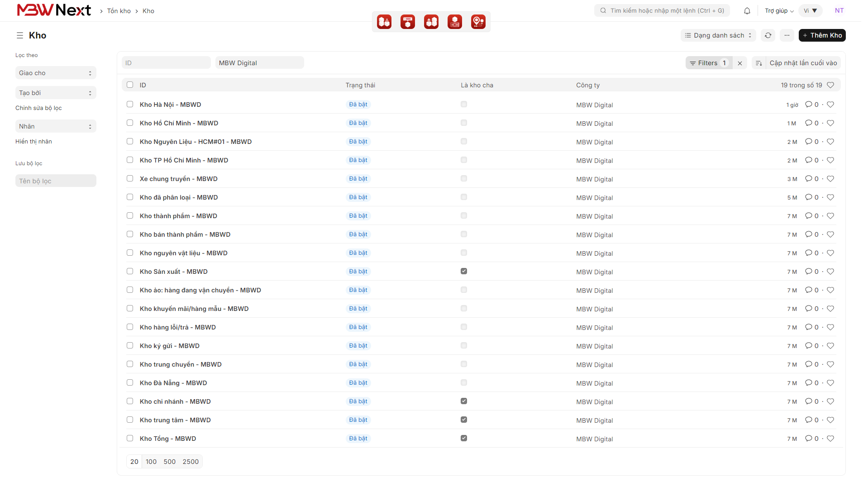This screenshot has height=487, width=868.
Task: Like the Kho Đà Nẵng - MBWD row
Action: (830, 383)
